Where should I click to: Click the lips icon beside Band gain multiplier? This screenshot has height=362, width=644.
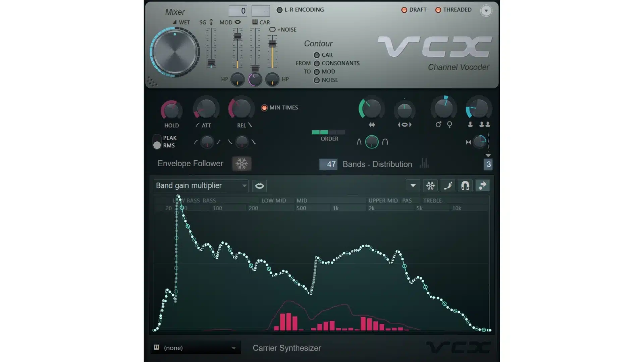260,186
